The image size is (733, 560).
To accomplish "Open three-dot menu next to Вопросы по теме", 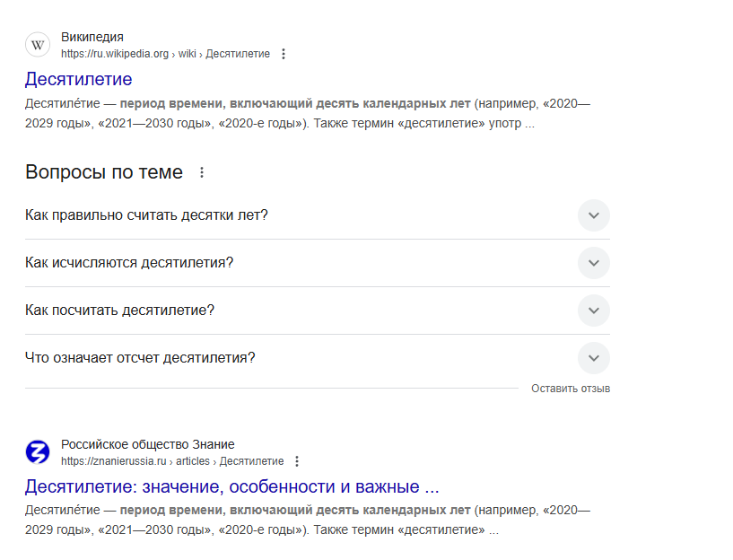I will point(202,172).
